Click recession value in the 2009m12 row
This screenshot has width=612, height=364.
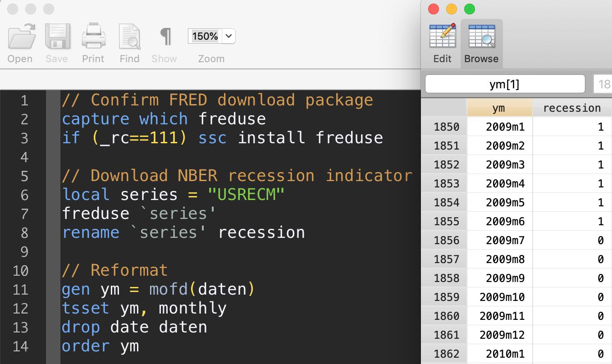(x=572, y=335)
